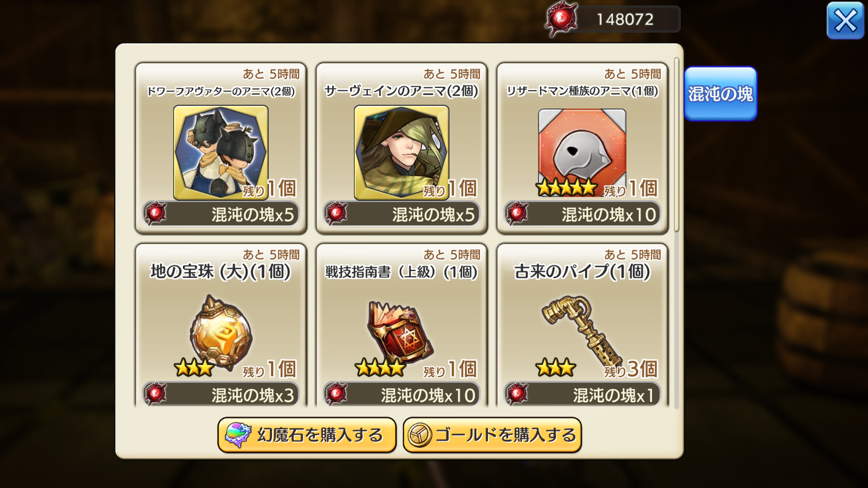Buy サーヴェイン anima for 混沌の塊x5
The height and width of the screenshot is (488, 868).
pyautogui.click(x=402, y=214)
